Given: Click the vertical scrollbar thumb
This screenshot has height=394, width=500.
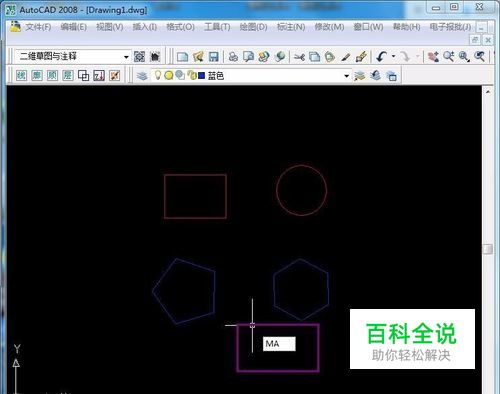Looking at the screenshot, I should [x=488, y=249].
